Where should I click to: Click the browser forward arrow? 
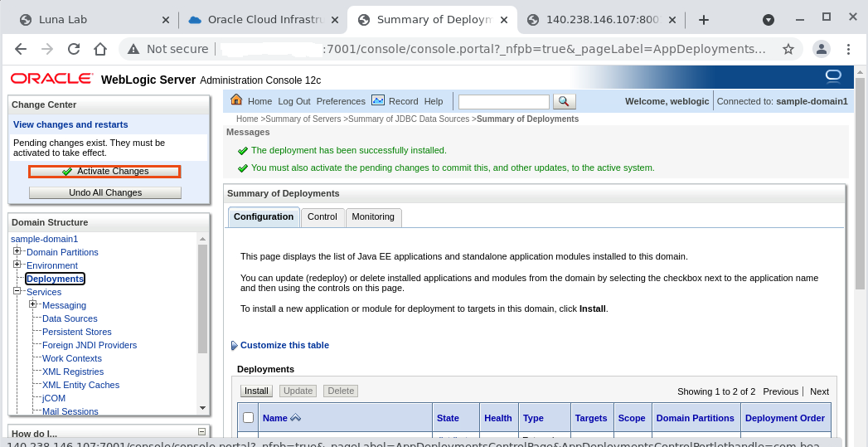coord(47,49)
